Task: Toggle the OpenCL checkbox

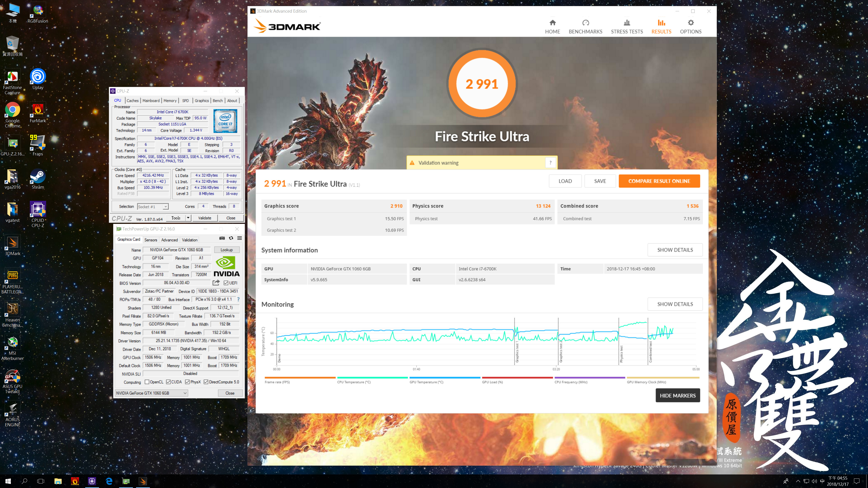Action: tap(147, 382)
